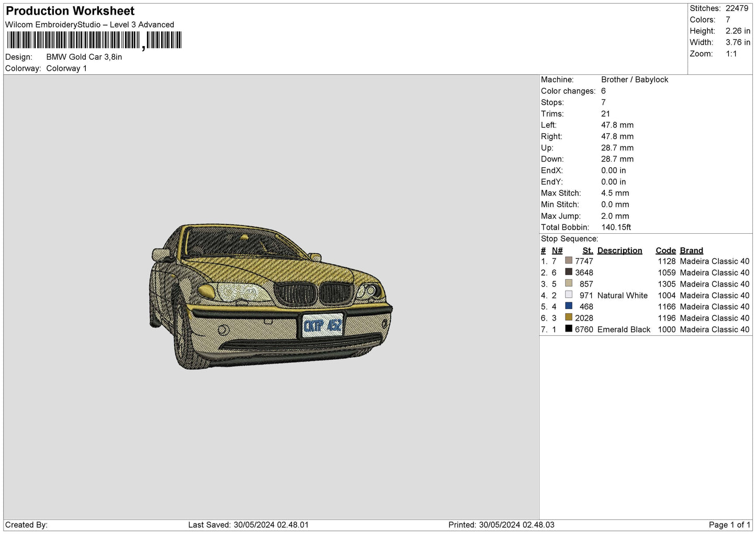
Task: Click the gold 2028 thread swatch
Action: click(569, 317)
